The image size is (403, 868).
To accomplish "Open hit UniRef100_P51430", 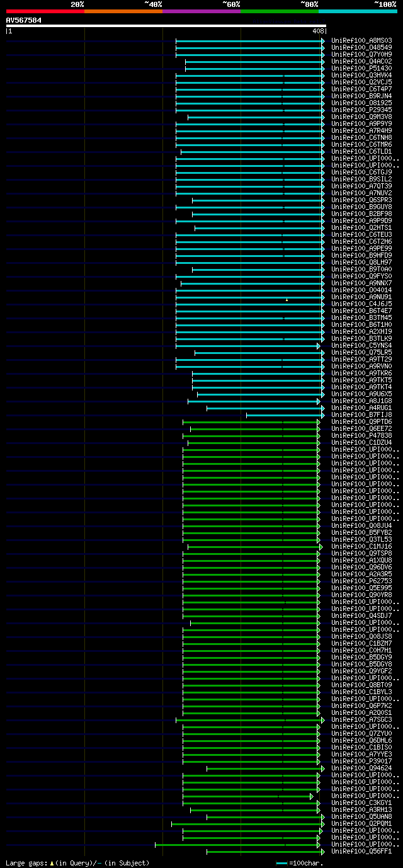I will (x=361, y=68).
